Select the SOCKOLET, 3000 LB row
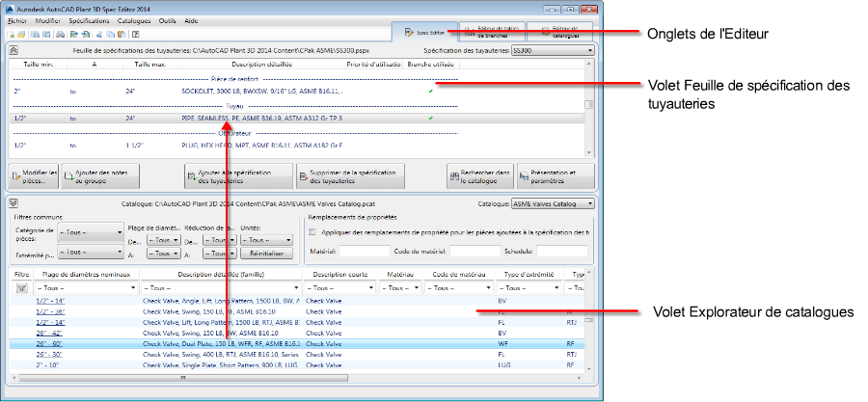Screen dimensions: 868x402 tap(297, 91)
